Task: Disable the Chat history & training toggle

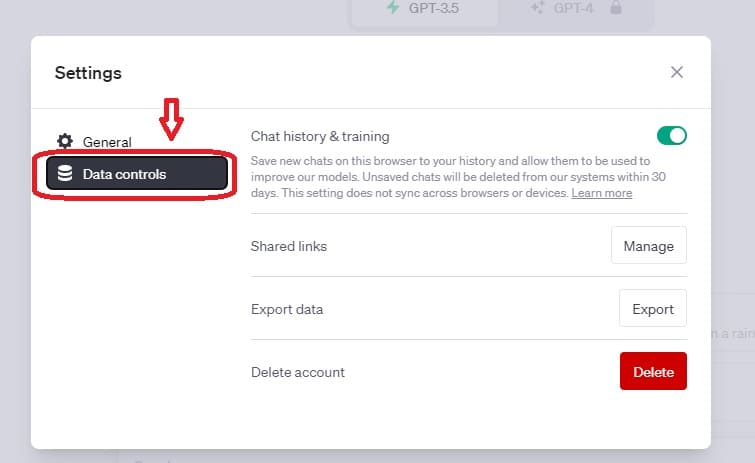Action: point(670,136)
